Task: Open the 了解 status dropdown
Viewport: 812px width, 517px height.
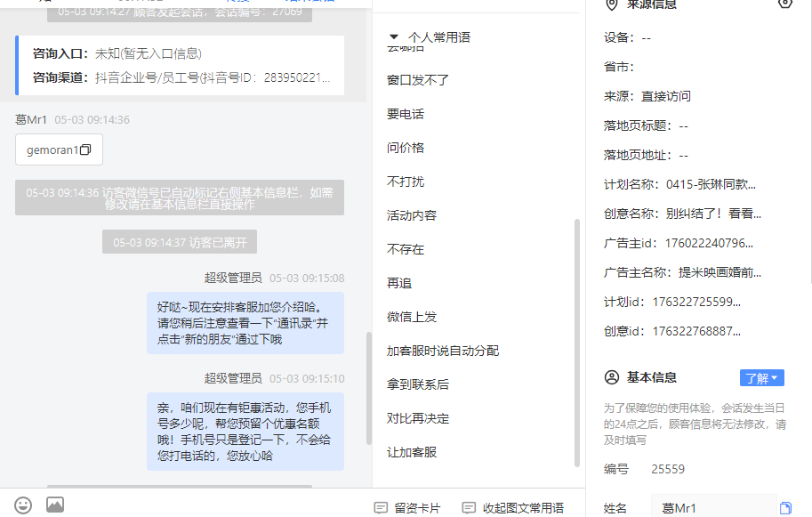Action: pos(762,377)
